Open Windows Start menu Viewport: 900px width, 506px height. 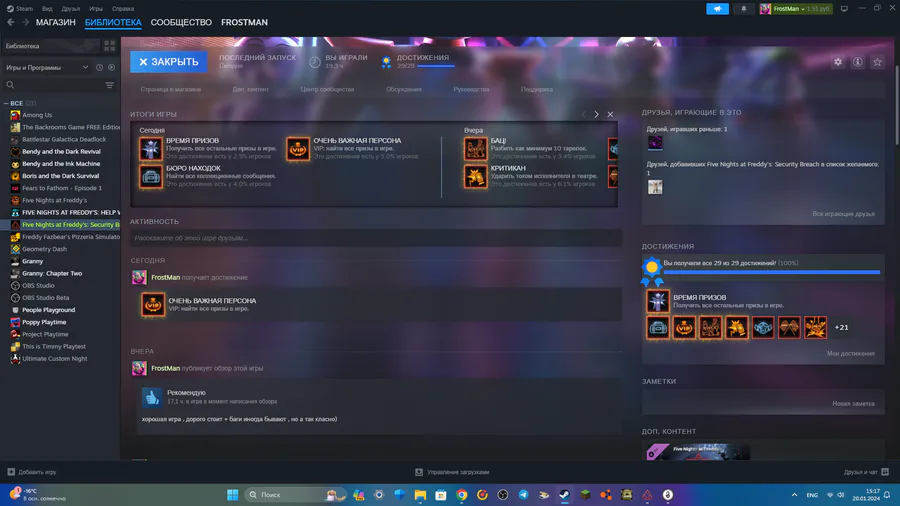click(232, 495)
